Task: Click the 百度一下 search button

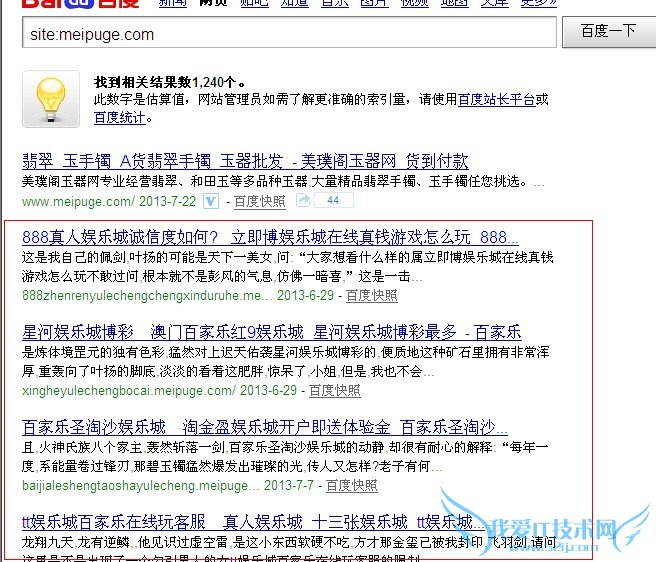Action: pyautogui.click(x=609, y=32)
